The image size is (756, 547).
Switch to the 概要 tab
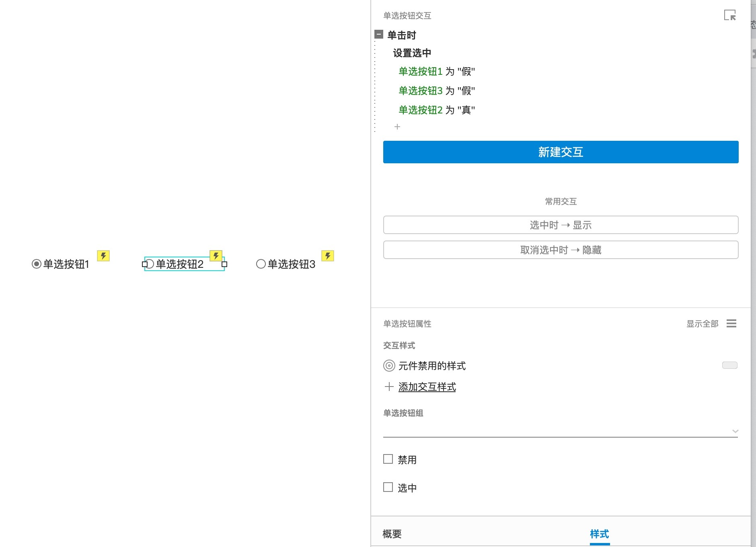click(391, 534)
